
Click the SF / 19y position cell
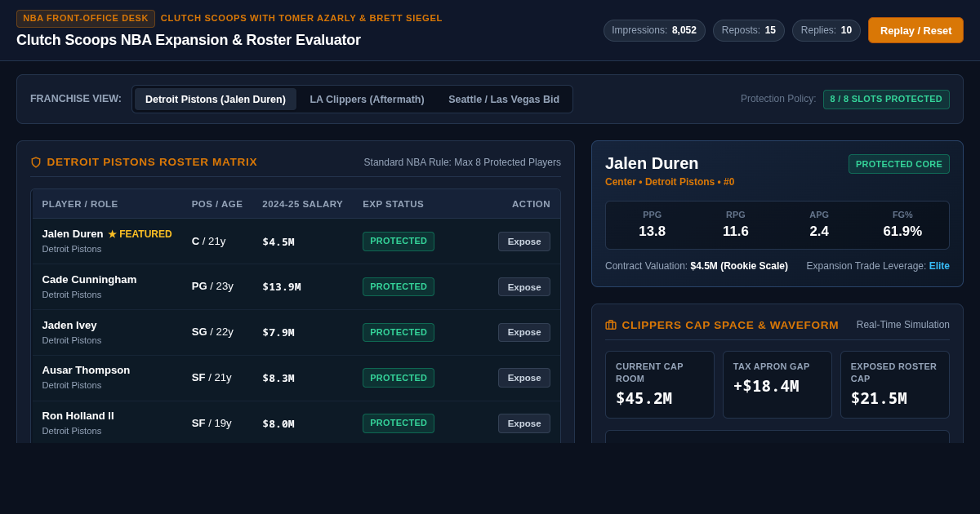(x=212, y=423)
